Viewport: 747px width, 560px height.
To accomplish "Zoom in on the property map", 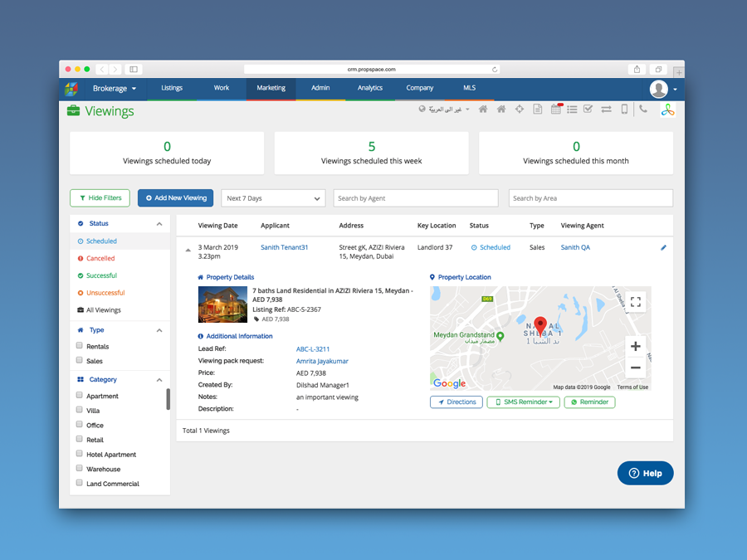I will [636, 346].
